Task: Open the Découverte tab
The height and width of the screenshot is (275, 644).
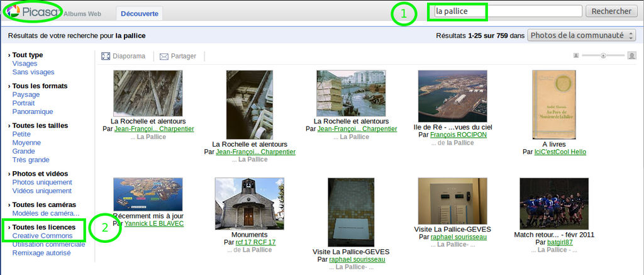Action: [x=140, y=13]
